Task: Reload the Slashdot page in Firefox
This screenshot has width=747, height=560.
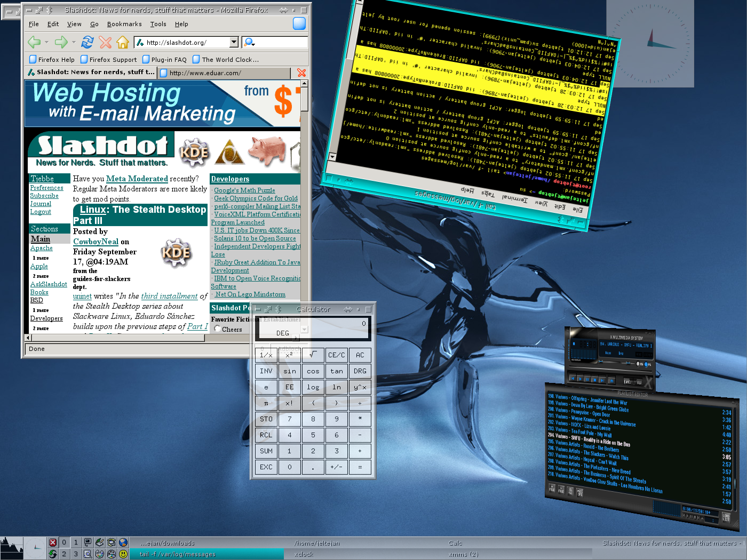Action: click(88, 42)
